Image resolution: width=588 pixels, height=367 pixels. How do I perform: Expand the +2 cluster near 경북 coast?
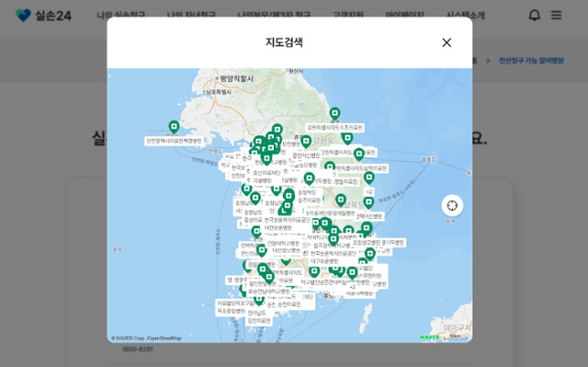369,191
